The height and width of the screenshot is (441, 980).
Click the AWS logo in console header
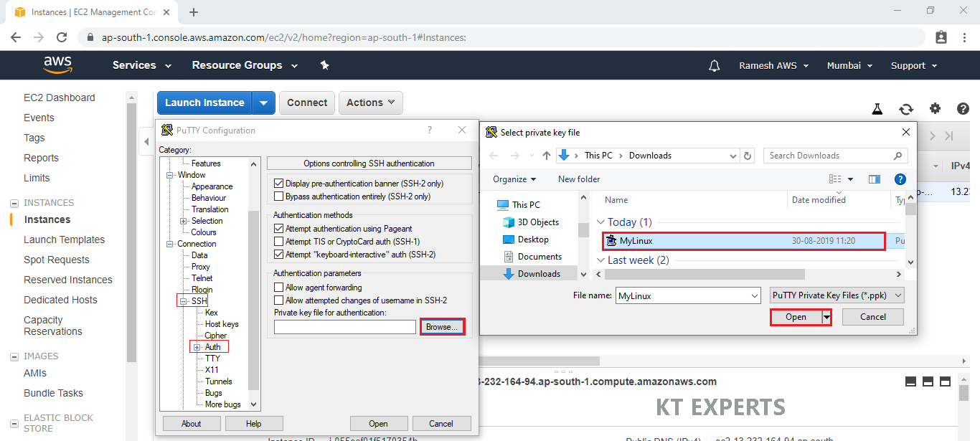click(x=57, y=65)
